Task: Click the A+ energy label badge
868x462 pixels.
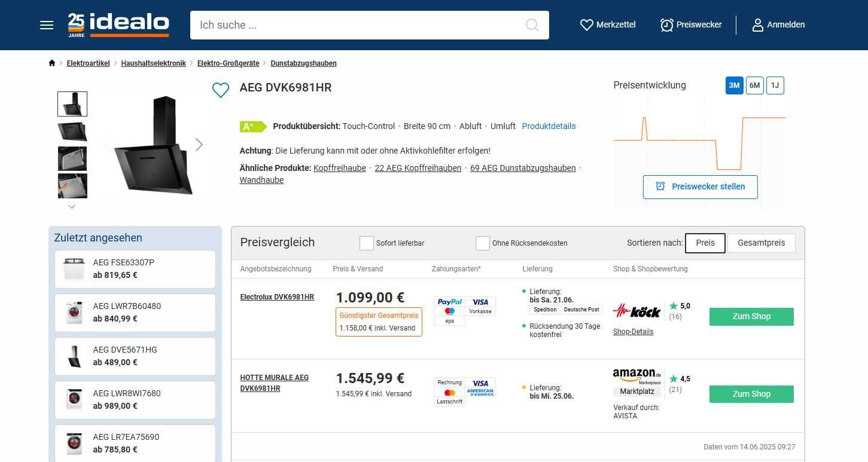Action: (253, 127)
